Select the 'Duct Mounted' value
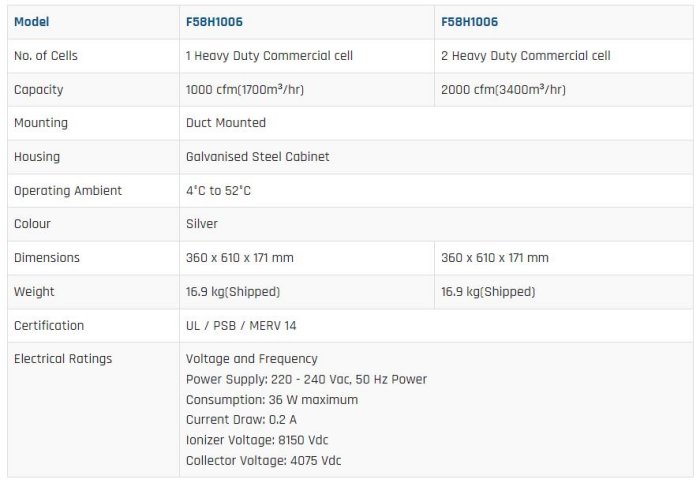 [226, 123]
